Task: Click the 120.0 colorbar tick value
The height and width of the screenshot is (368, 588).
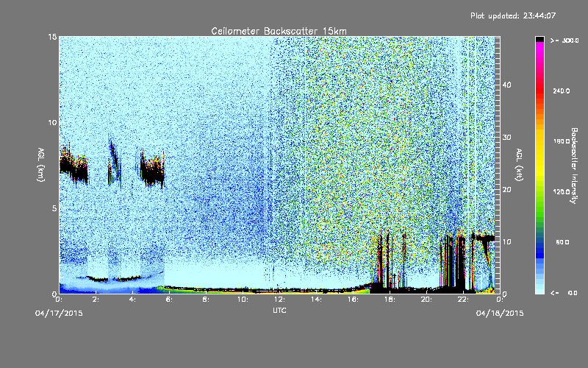Action: 562,191
